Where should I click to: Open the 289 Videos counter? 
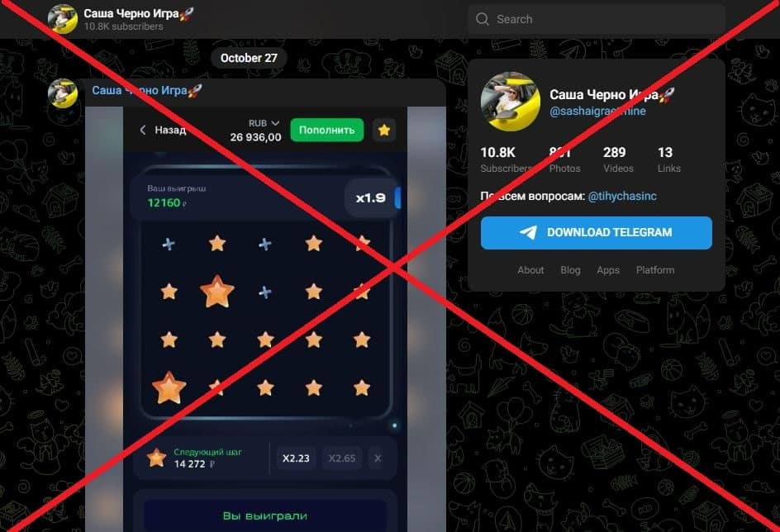(618, 159)
